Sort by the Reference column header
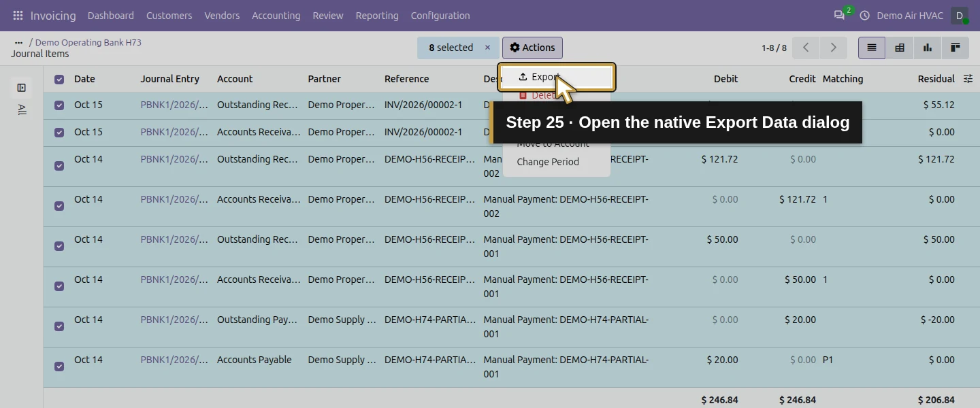The height and width of the screenshot is (408, 980). pos(406,79)
